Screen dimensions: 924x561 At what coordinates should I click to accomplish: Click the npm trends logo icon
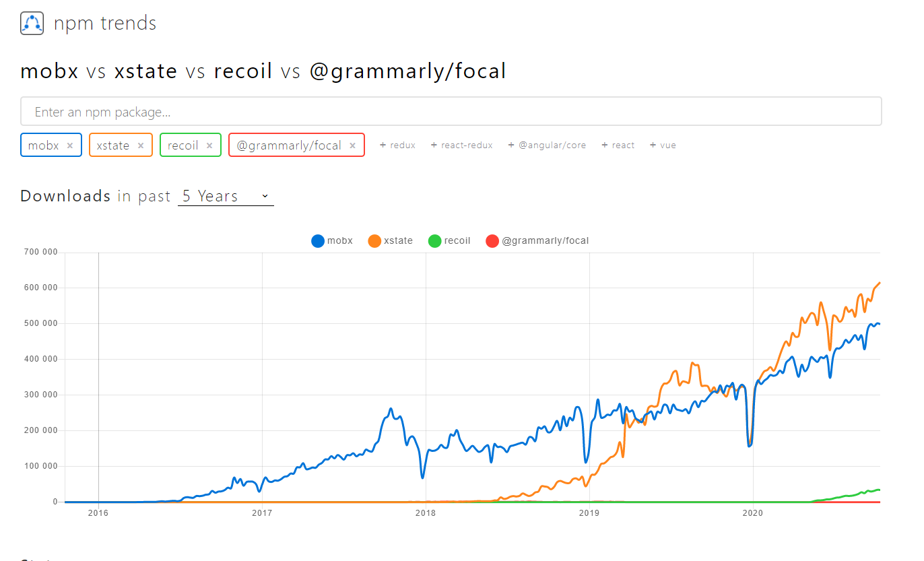click(x=32, y=24)
